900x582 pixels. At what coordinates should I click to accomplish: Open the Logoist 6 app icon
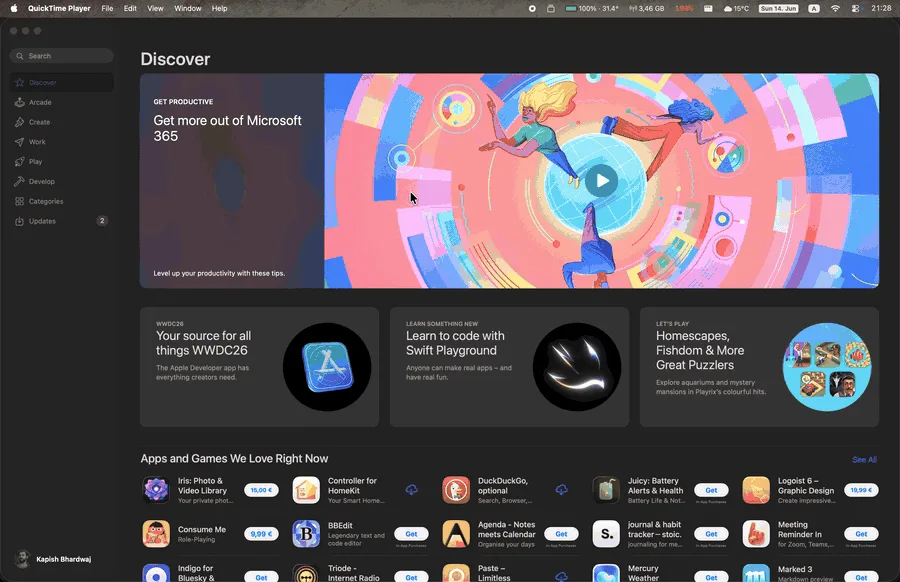[x=756, y=490]
